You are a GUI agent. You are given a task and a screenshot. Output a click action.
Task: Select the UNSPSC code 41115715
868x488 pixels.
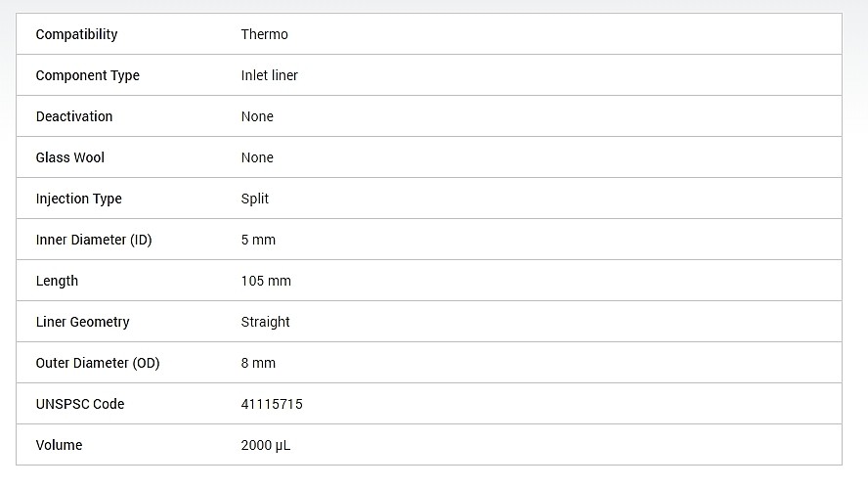272,404
